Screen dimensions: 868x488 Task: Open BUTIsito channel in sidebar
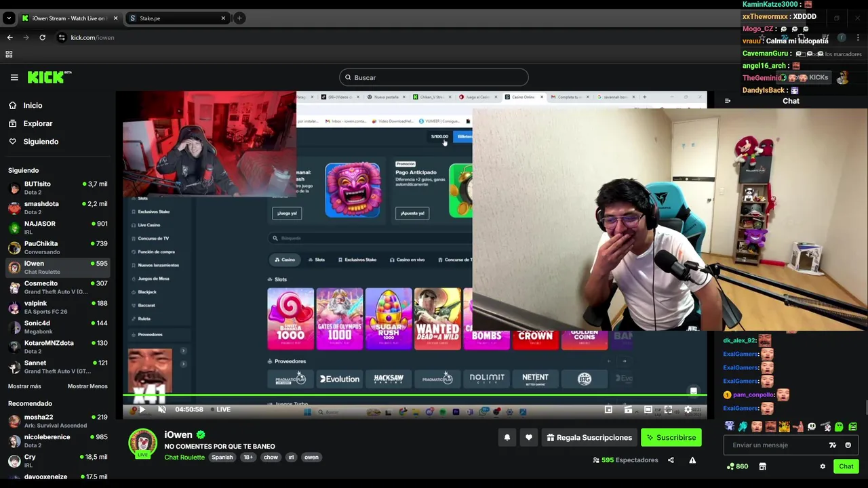click(58, 188)
